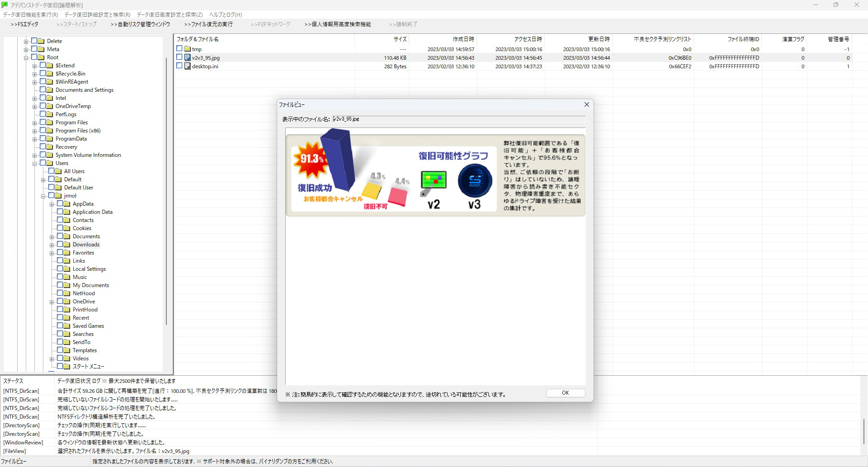Click the folder tree vertical scrollbar
Image resolution: width=868 pixels, height=467 pixels.
tap(166, 190)
